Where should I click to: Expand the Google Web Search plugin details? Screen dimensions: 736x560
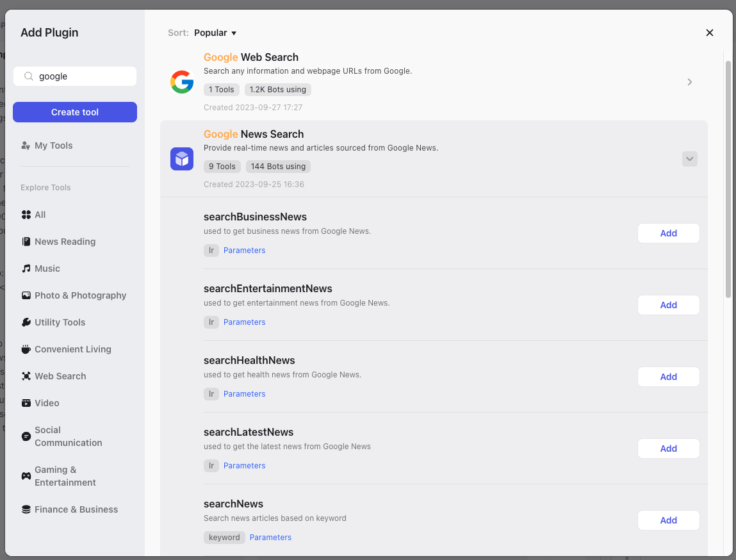pos(689,82)
